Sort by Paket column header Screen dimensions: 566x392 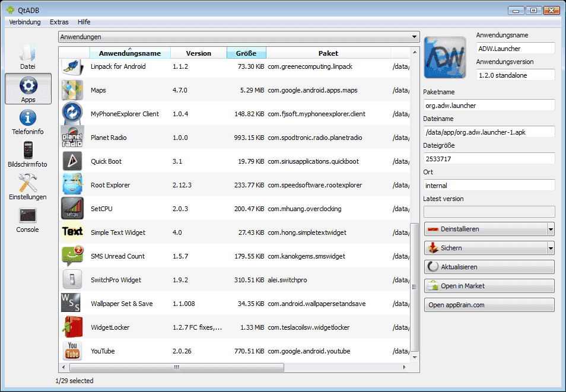(x=328, y=53)
